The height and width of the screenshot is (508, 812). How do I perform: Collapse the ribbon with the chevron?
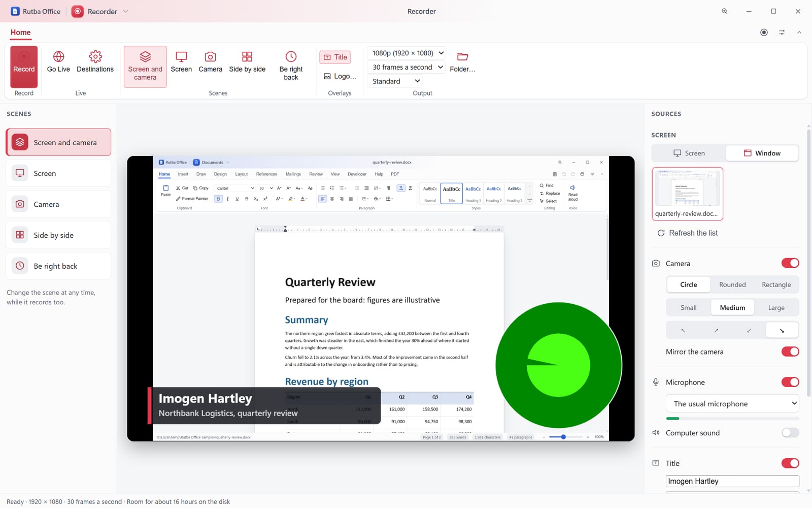(x=799, y=33)
